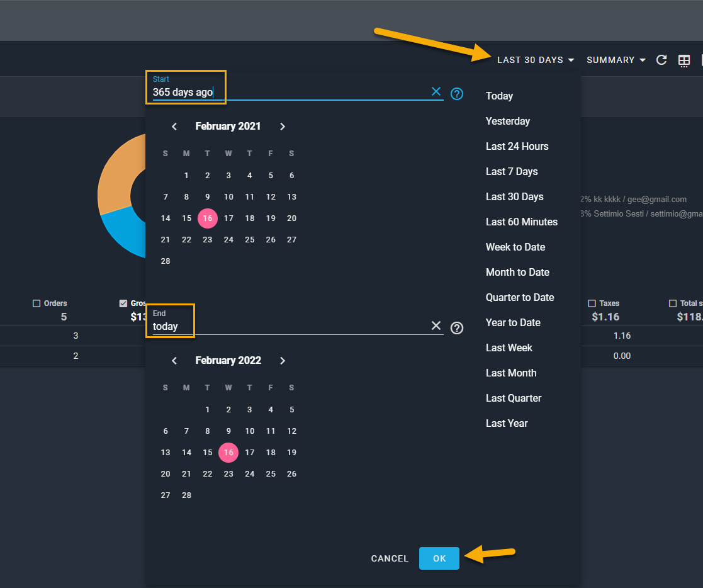Go to next month after February 2021
This screenshot has height=588, width=703.
click(283, 127)
